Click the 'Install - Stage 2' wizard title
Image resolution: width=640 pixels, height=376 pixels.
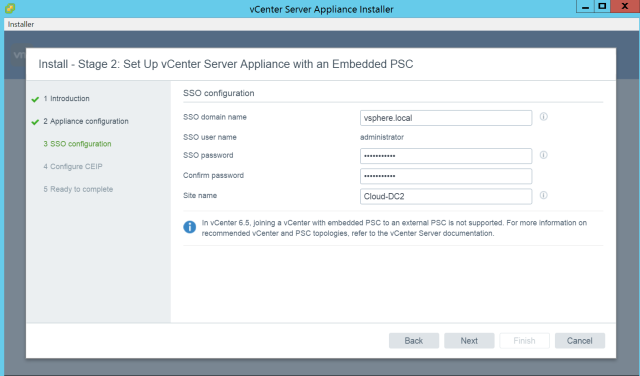point(226,64)
